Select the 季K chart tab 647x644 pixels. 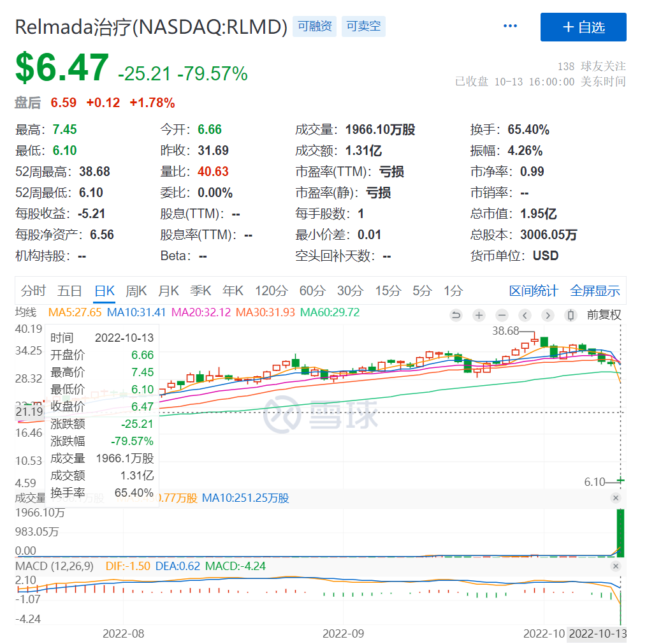pos(201,291)
